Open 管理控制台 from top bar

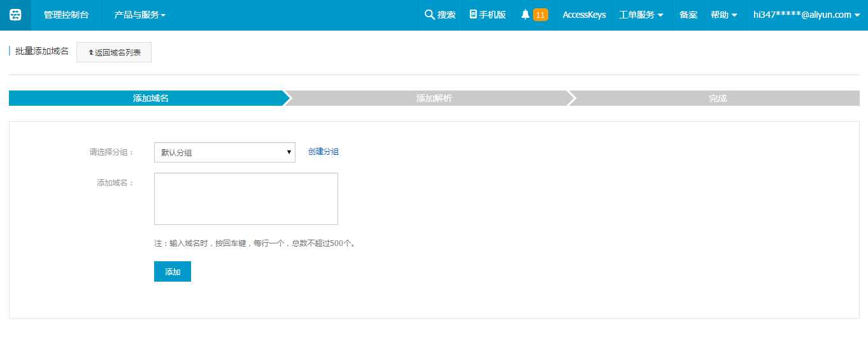66,15
